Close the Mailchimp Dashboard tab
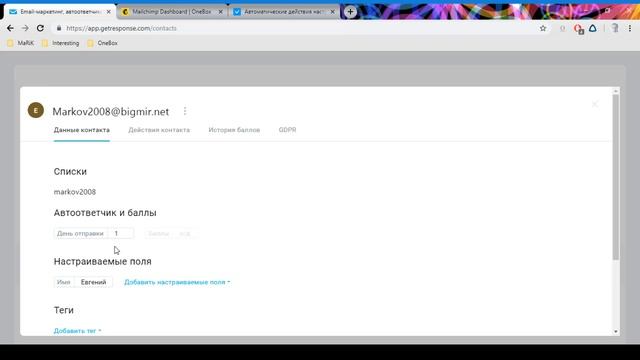 [x=220, y=12]
